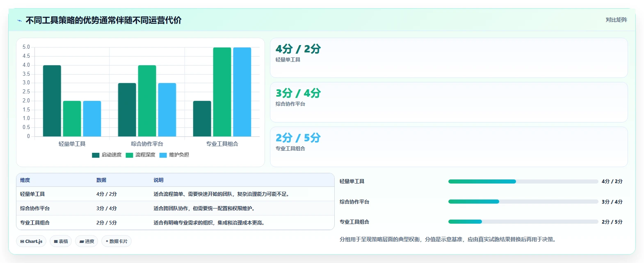Click the 轻量单工具 维护负担 bar
The image size is (644, 263).
pos(92,119)
